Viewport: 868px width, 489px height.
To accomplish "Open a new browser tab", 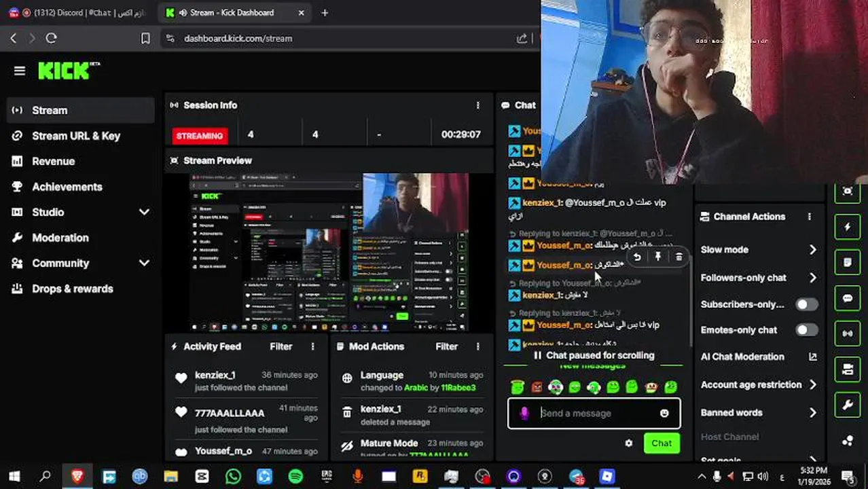I will (x=325, y=12).
